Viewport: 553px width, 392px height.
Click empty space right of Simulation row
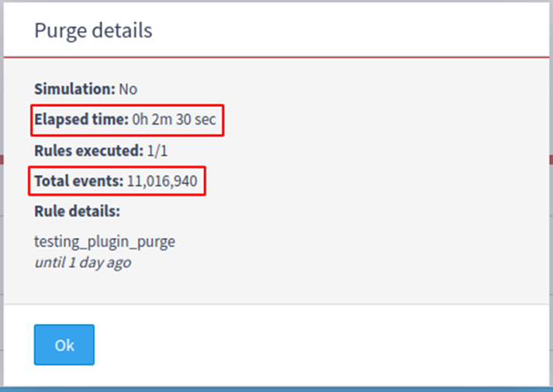pyautogui.click(x=349, y=89)
